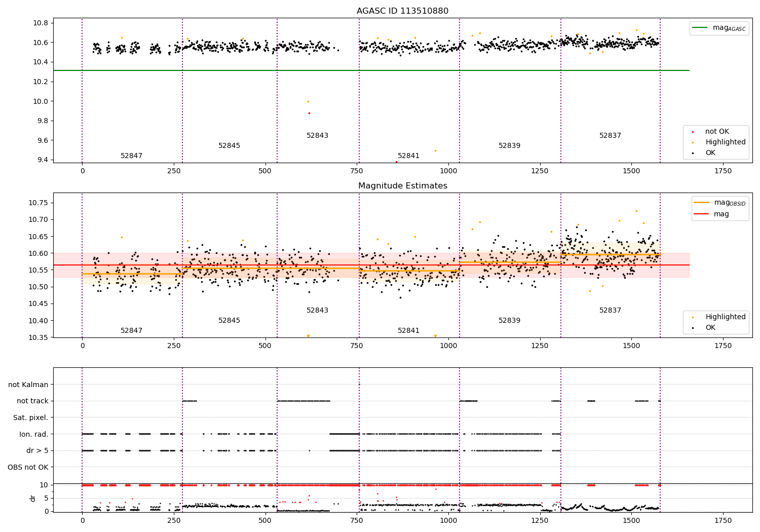Click the 'not Kalman' row label

click(28, 385)
